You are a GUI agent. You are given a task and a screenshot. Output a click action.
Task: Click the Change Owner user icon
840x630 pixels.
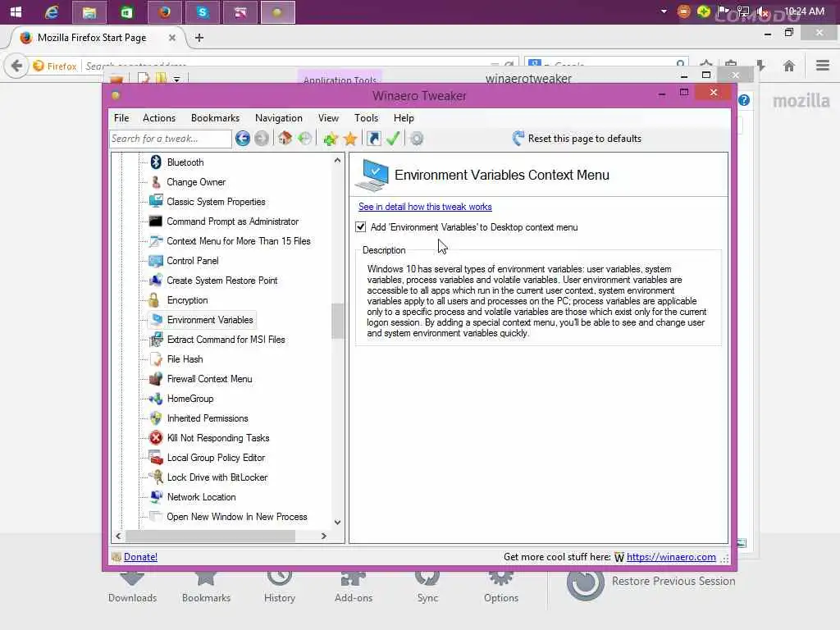coord(156,181)
